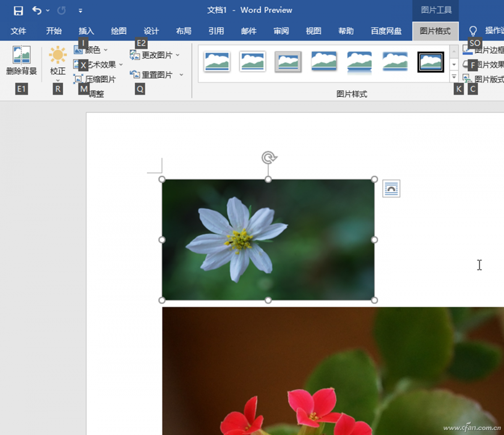Image resolution: width=504 pixels, height=435 pixels.
Task: Apply the grey metal frame picture style
Action: [288, 62]
